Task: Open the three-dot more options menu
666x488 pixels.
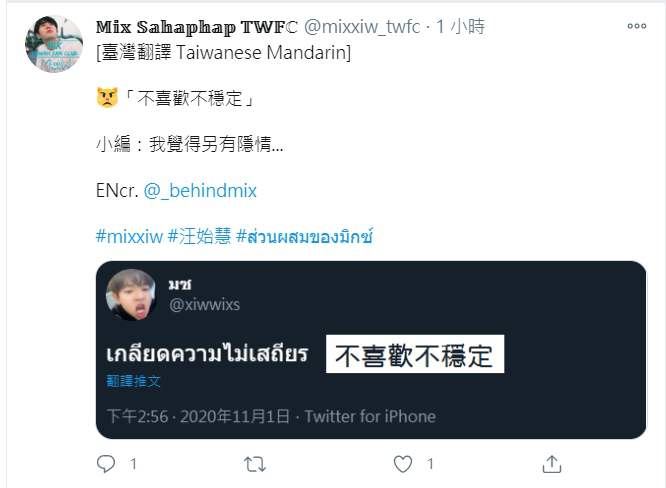Action: [x=637, y=26]
